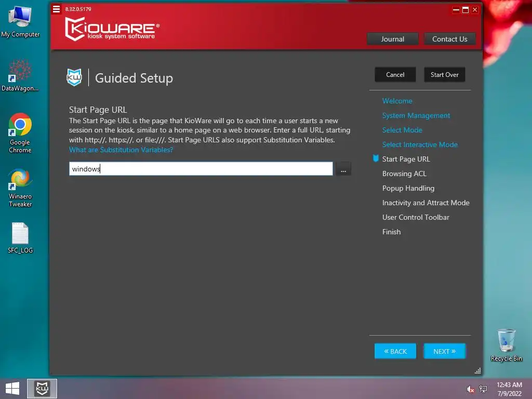The width and height of the screenshot is (532, 399).
Task: Click the muted volume tray icon
Action: coord(470,389)
